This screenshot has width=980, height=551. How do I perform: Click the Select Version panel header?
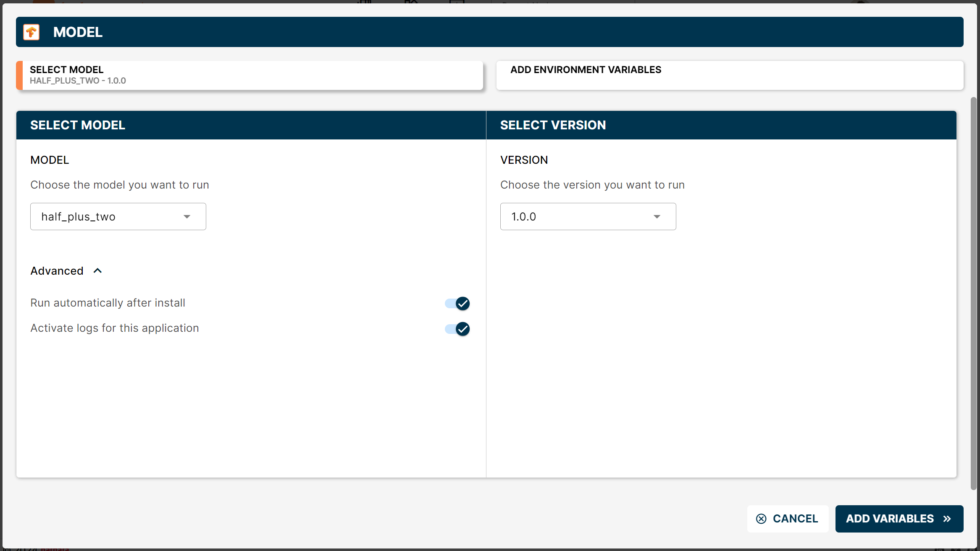coord(553,125)
